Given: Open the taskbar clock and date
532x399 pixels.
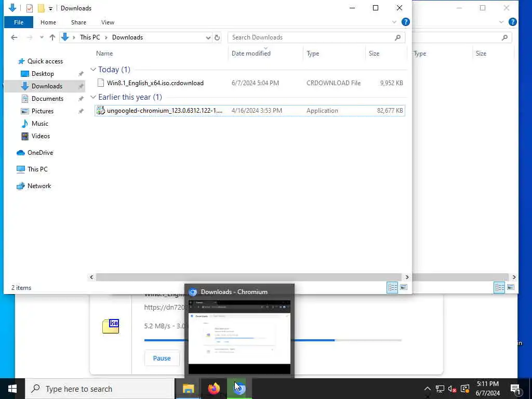Looking at the screenshot, I should coord(487,389).
